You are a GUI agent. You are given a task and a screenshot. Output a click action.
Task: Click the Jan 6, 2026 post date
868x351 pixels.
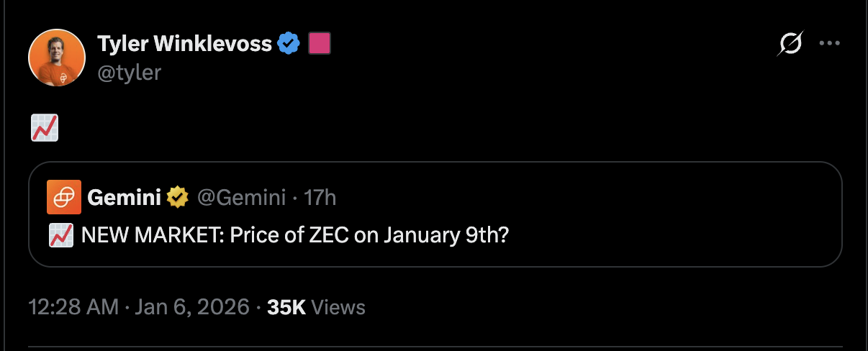coord(191,308)
